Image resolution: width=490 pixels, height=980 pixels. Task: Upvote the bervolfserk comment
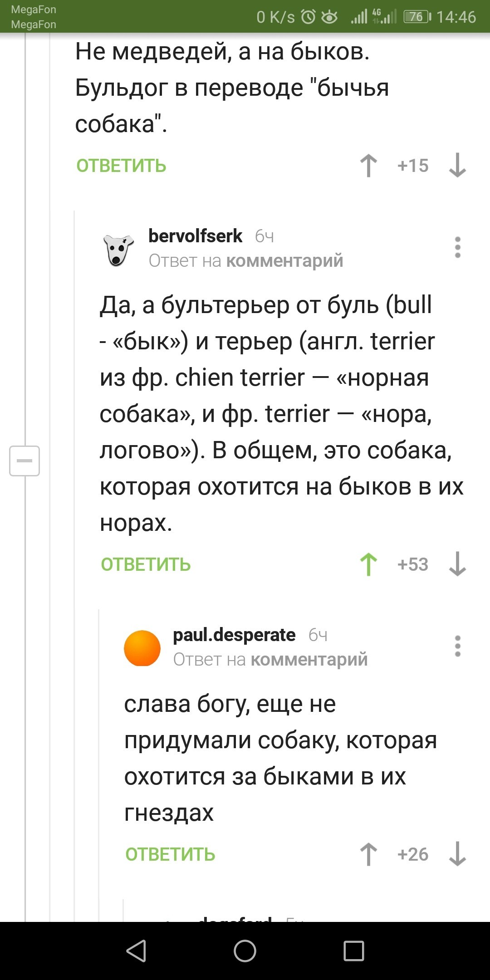point(368,564)
